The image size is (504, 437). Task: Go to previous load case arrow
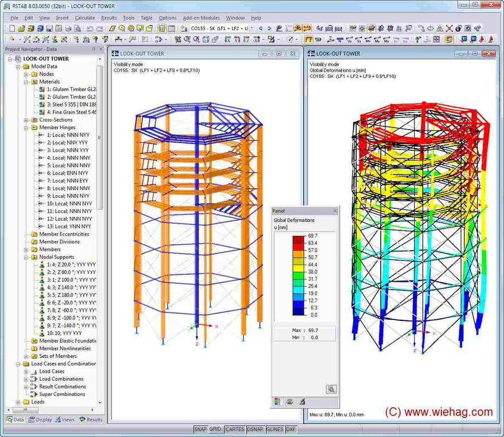pyautogui.click(x=261, y=28)
